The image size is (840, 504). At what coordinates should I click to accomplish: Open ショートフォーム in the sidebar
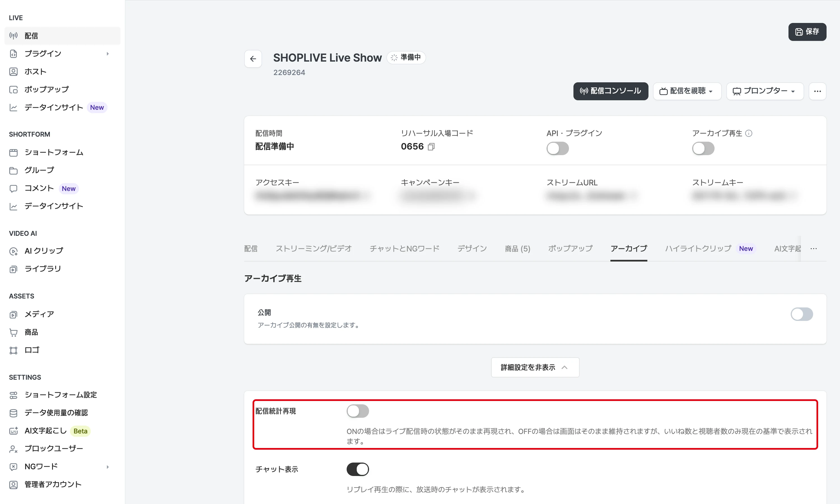coord(62,153)
